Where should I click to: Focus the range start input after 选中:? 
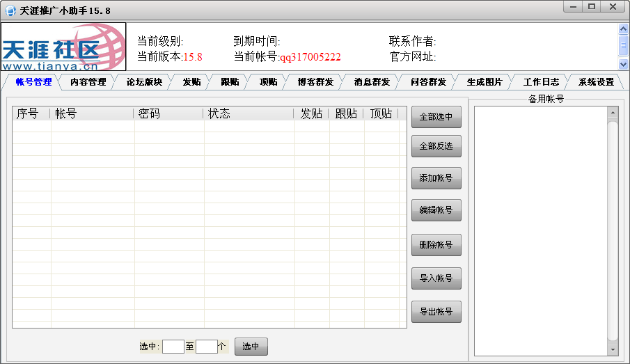[x=173, y=347]
